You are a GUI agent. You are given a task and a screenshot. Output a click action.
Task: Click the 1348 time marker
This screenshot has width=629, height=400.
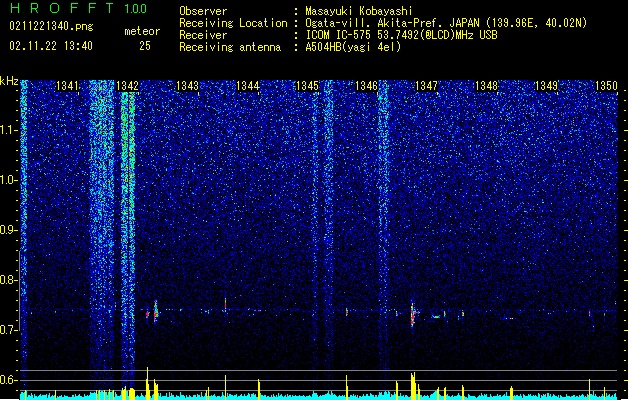click(x=486, y=86)
